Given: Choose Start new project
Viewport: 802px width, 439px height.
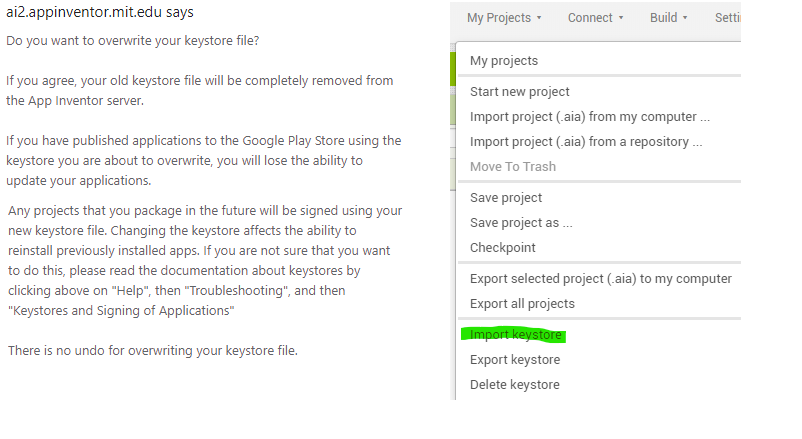Looking at the screenshot, I should pos(520,92).
